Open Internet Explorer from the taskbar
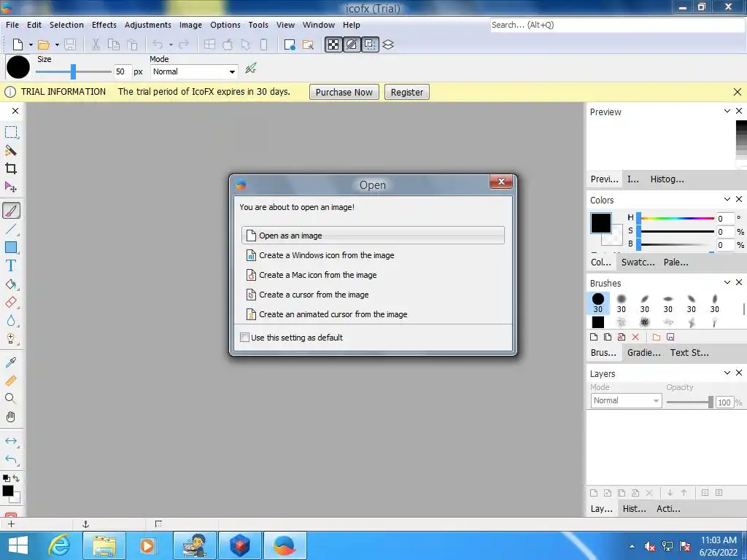The width and height of the screenshot is (747, 560). [59, 545]
